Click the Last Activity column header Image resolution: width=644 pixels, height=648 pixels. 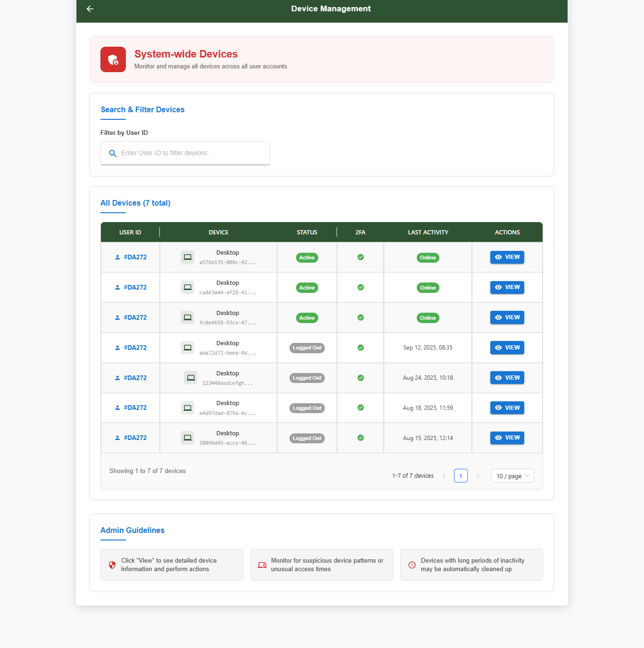point(428,233)
